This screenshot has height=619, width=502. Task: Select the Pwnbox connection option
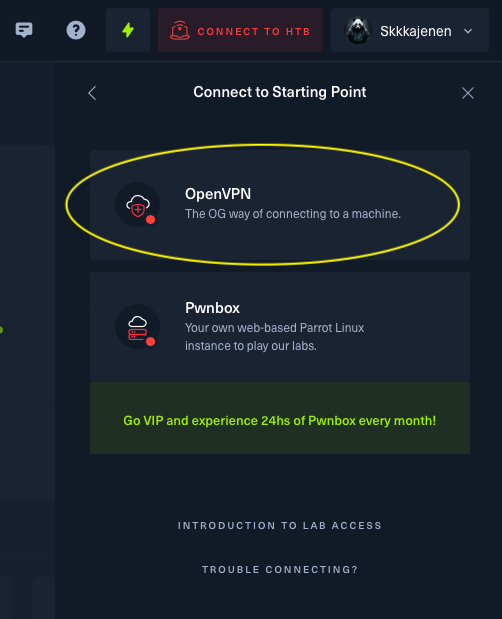point(280,326)
